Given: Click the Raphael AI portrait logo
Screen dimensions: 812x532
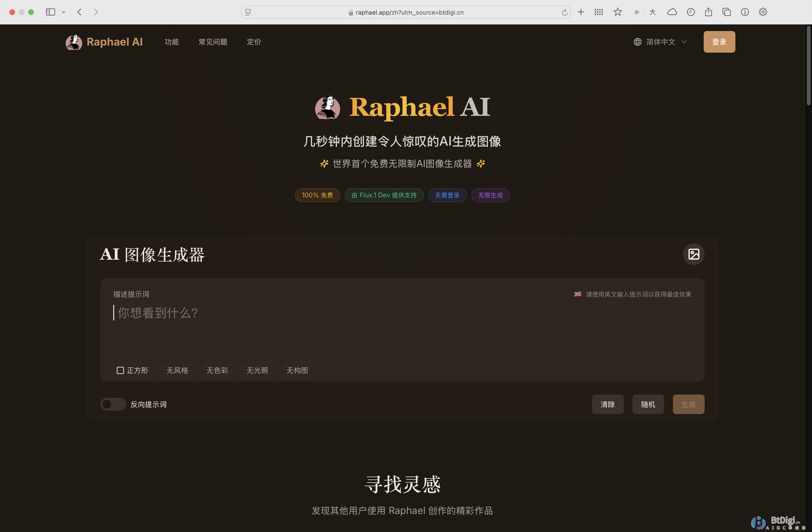Looking at the screenshot, I should coord(74,42).
